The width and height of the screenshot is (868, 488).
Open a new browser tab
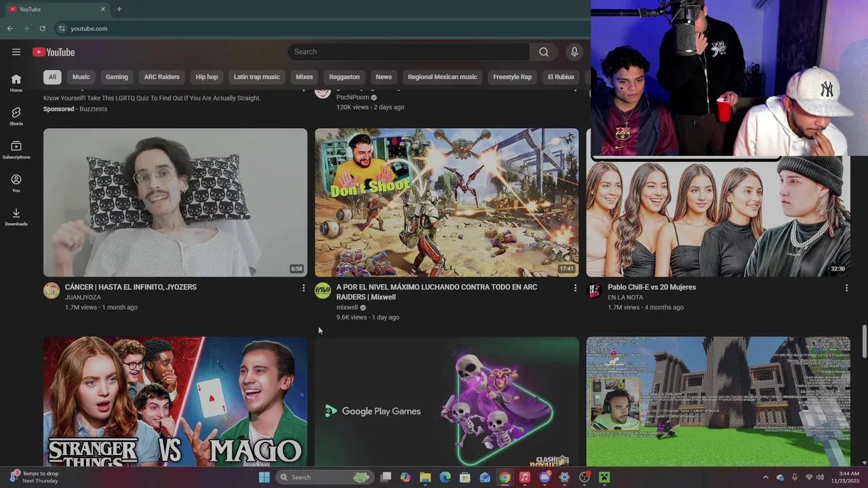click(x=119, y=9)
